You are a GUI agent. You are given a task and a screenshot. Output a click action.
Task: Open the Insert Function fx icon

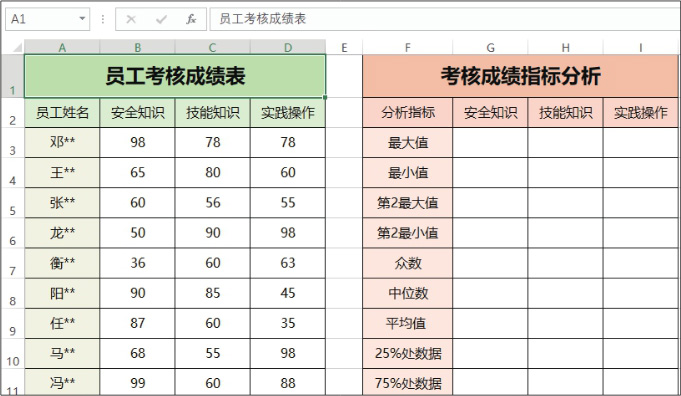point(191,19)
